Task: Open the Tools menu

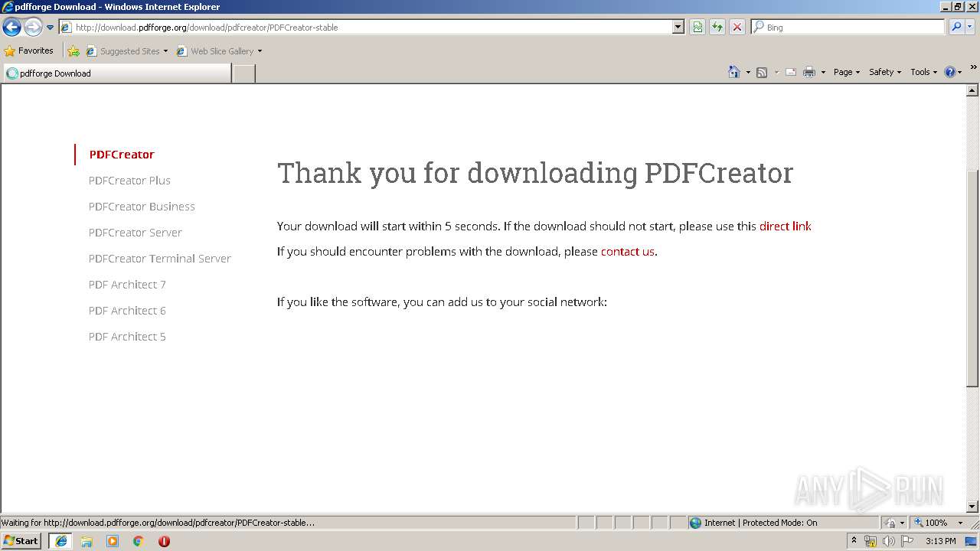Action: (x=923, y=72)
